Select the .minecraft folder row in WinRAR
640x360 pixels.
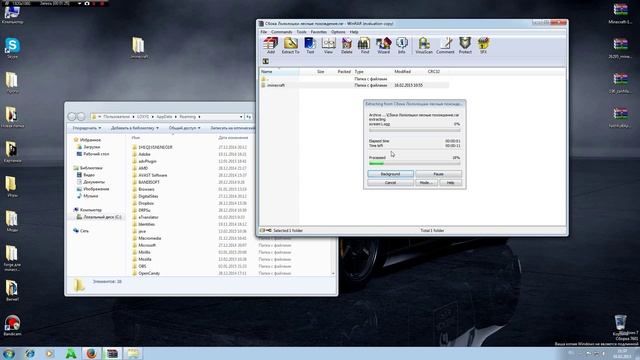[x=354, y=85]
